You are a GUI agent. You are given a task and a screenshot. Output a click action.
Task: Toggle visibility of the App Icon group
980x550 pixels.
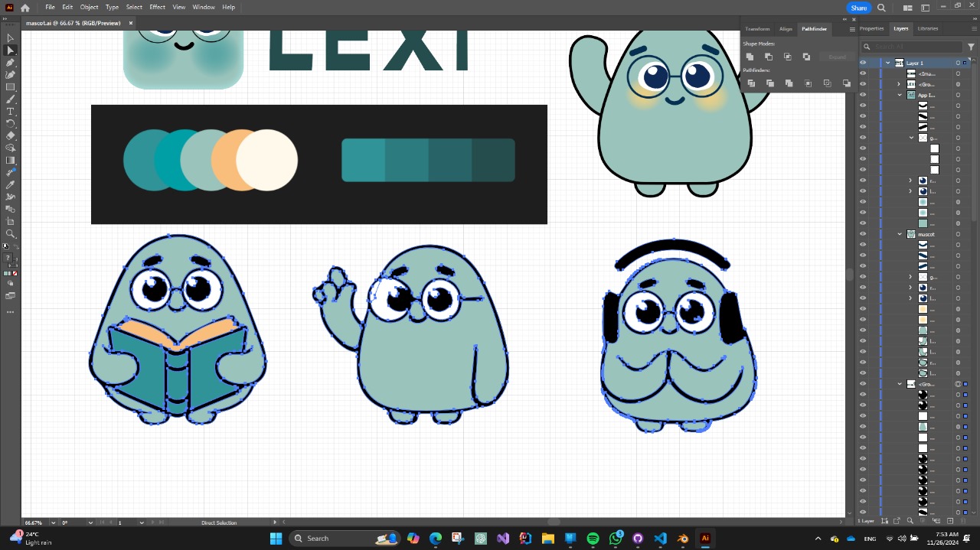coord(863,95)
